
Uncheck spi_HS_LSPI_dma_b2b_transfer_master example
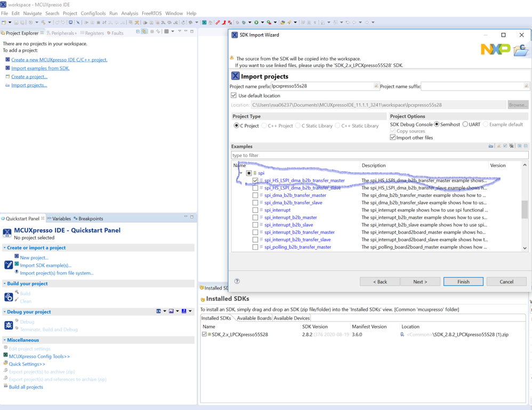pyautogui.click(x=255, y=181)
